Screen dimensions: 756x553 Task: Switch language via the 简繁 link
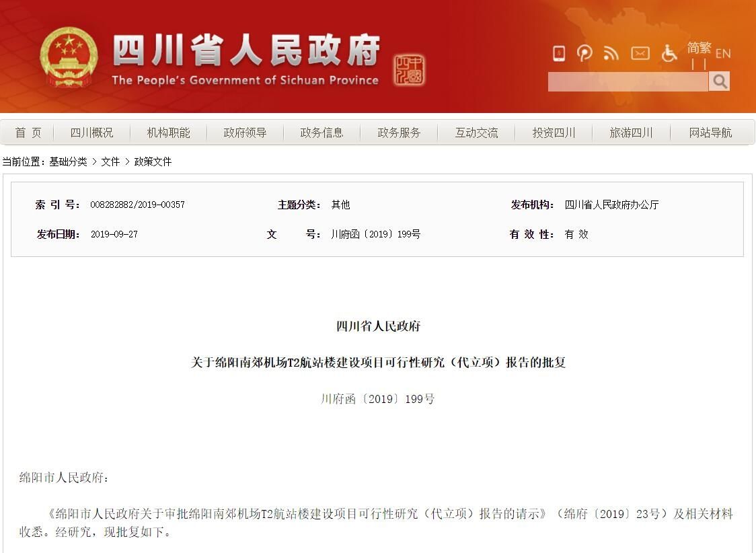tap(699, 48)
